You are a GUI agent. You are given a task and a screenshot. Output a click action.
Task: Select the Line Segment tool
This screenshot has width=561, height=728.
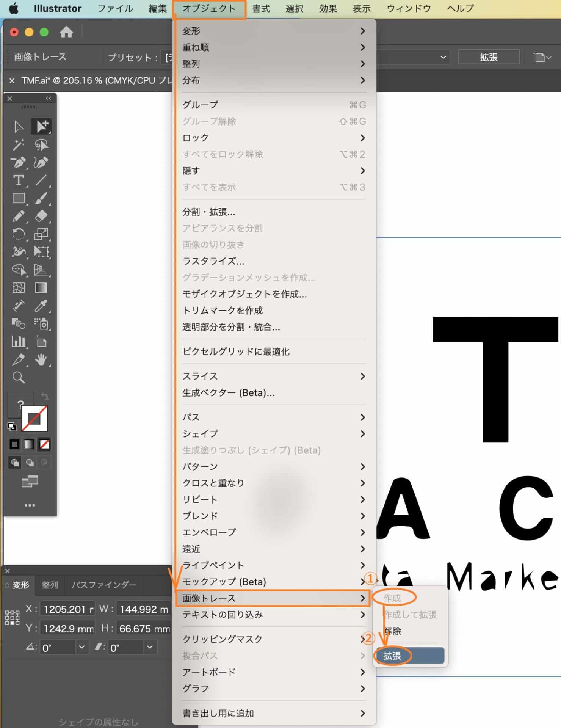click(41, 180)
